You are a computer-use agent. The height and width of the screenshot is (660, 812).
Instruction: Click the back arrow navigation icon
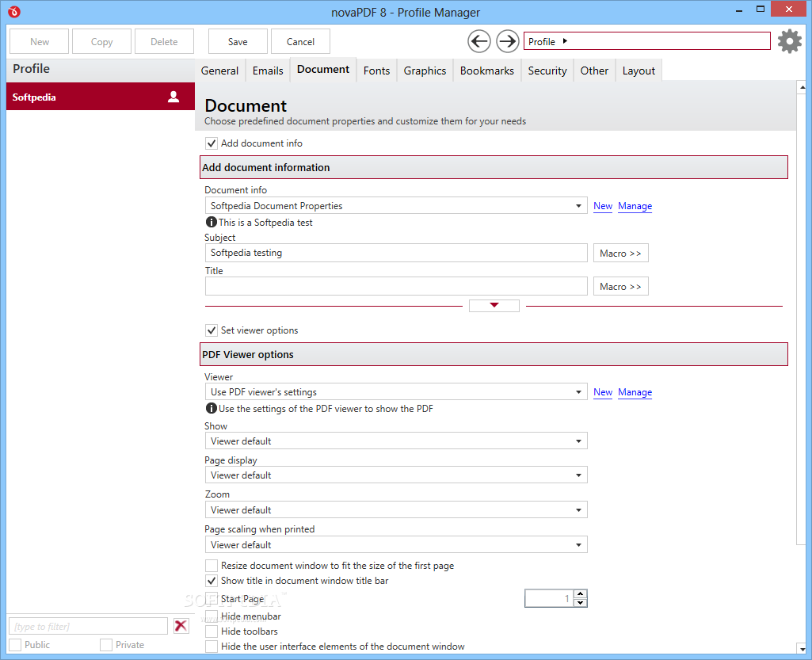pos(479,41)
